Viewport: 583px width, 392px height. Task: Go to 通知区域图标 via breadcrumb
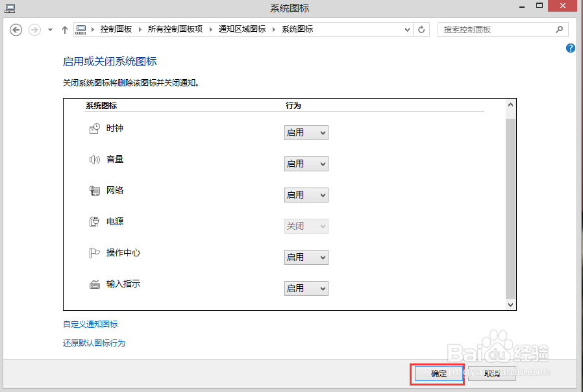tap(244, 29)
